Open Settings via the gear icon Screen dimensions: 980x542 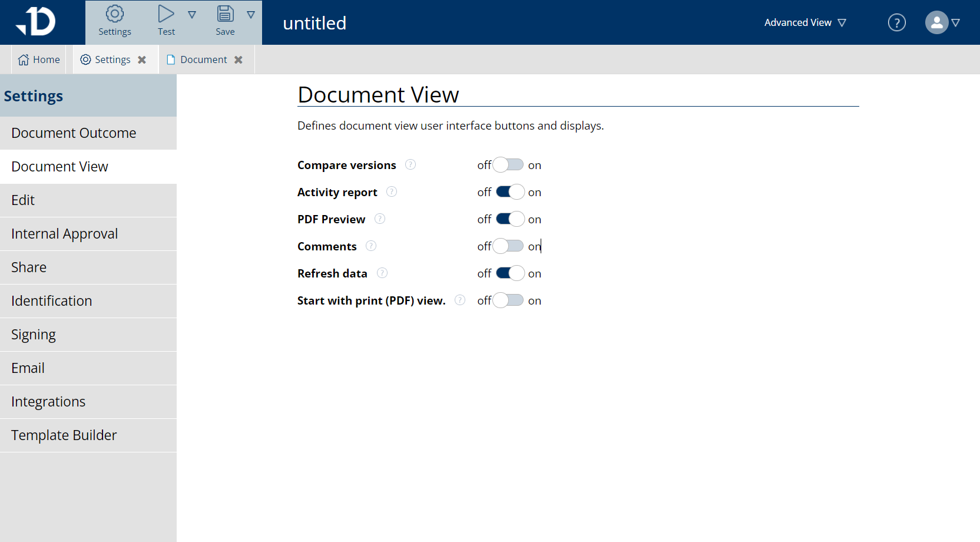pos(114,14)
